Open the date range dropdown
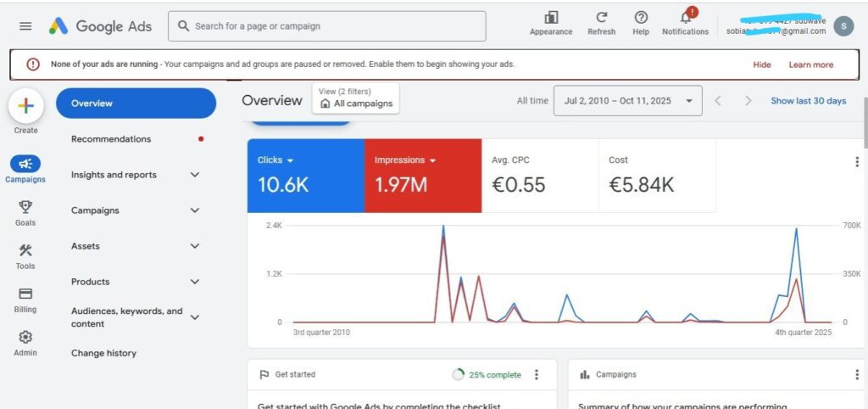Image resolution: width=868 pixels, height=409 pixels. pyautogui.click(x=628, y=101)
